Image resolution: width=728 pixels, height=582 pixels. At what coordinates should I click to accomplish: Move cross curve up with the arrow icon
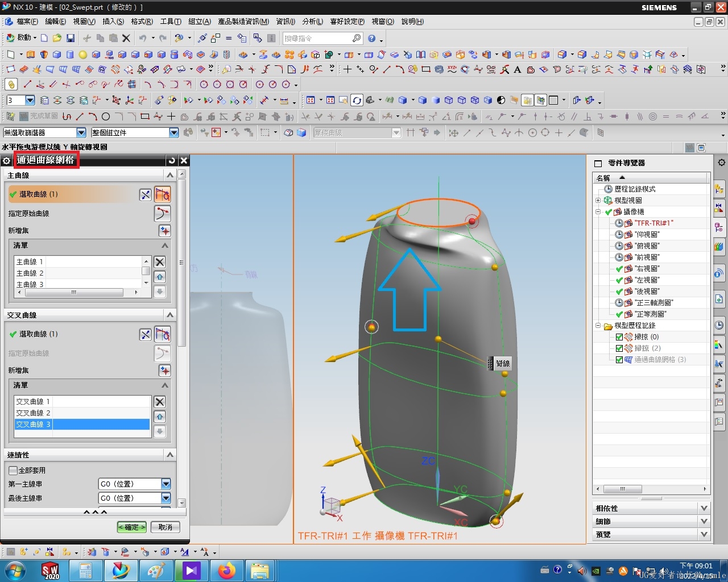tap(160, 417)
